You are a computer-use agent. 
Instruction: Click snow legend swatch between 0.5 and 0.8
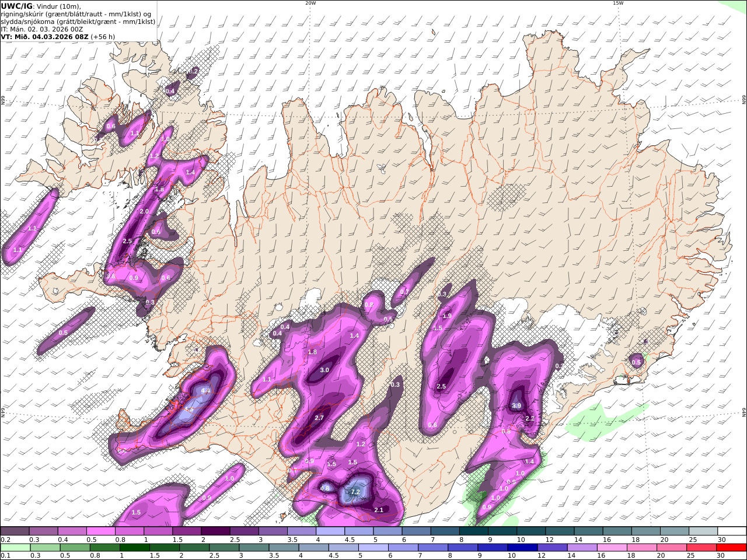(101, 531)
